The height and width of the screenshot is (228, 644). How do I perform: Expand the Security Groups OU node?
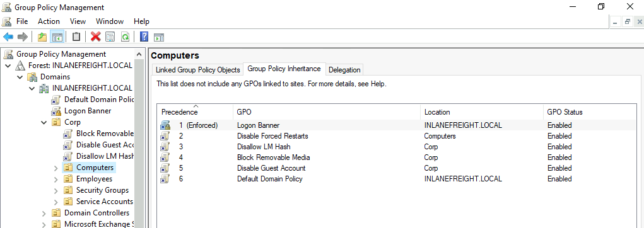click(x=56, y=190)
